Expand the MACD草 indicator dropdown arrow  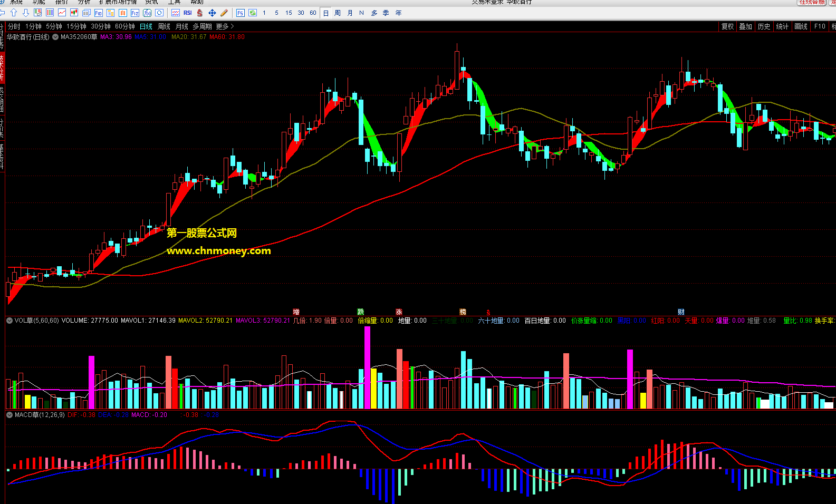pos(9,415)
